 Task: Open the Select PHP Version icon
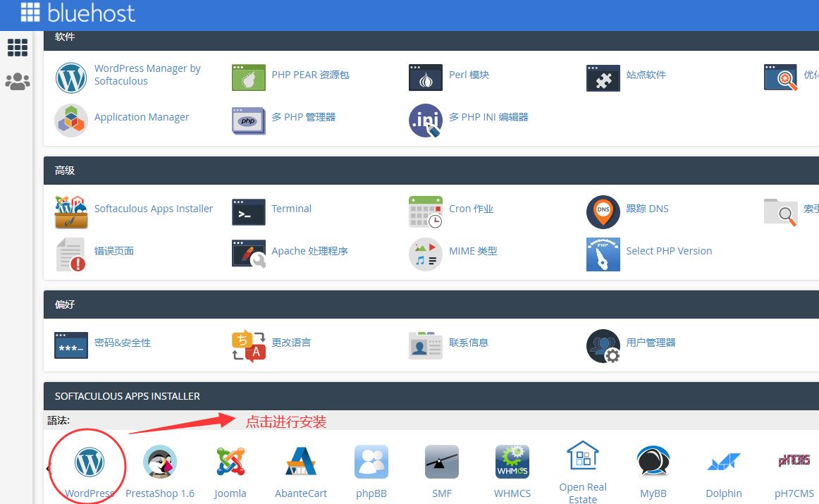[603, 254]
